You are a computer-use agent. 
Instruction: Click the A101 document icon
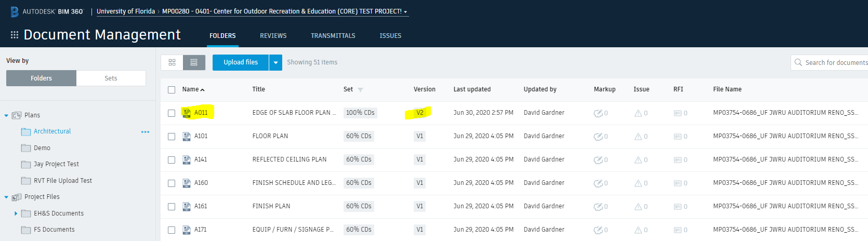187,136
